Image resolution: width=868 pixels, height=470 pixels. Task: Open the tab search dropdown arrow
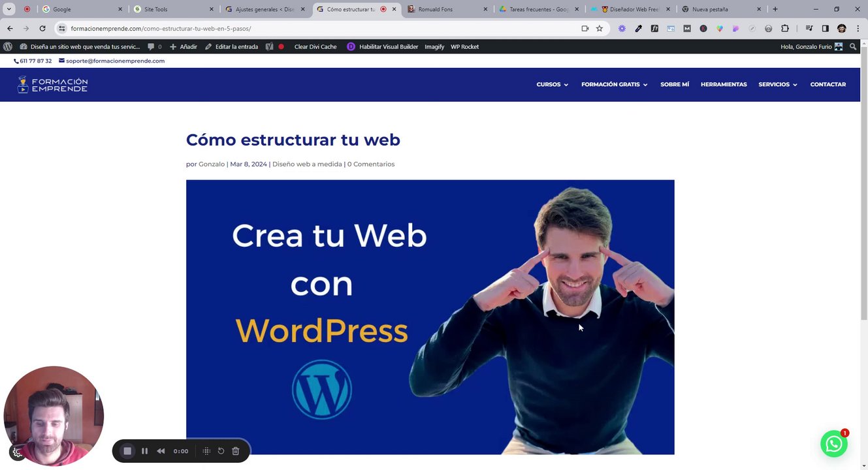click(x=9, y=9)
